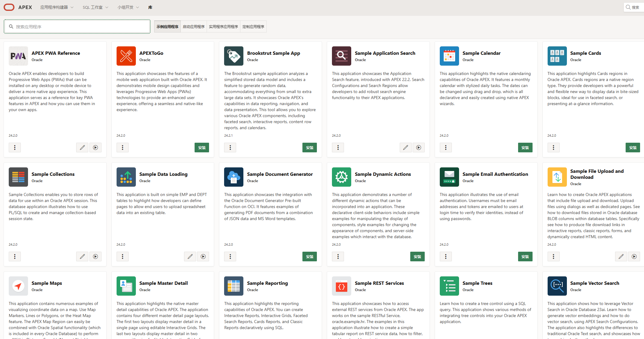Image resolution: width=644 pixels, height=339 pixels.
Task: Run the Sample Data Loading app
Action: pyautogui.click(x=203, y=257)
